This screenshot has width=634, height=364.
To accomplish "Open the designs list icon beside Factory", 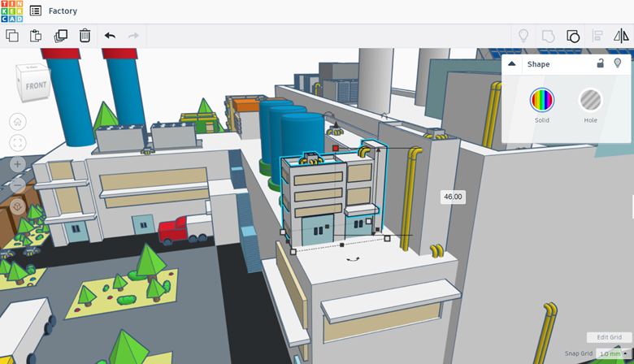I will tap(36, 11).
